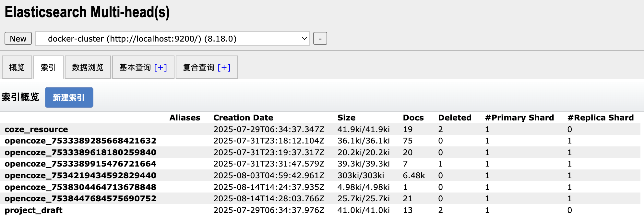Add a new 复合查询 tab with [+]
644x224 pixels.
click(224, 67)
